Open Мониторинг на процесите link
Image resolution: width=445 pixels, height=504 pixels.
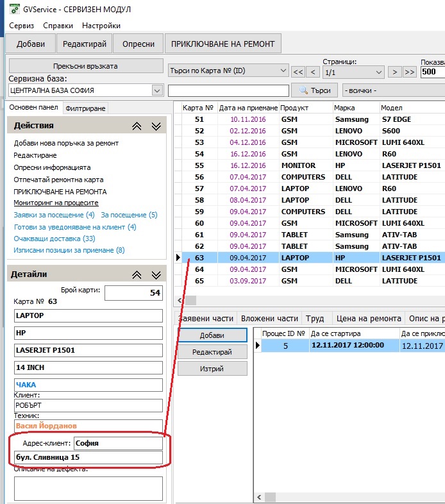(x=56, y=203)
